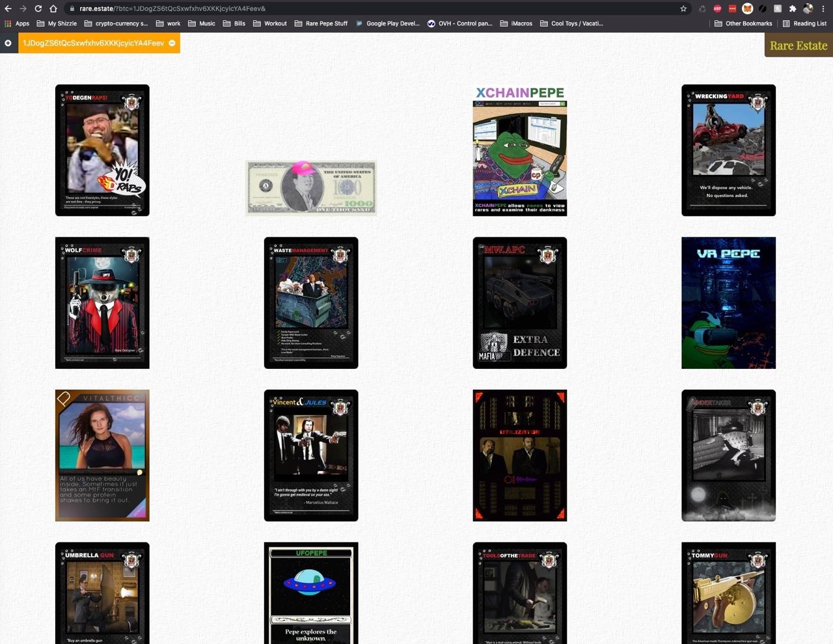Open the TOOLSOFTHETRADE card
The width and height of the screenshot is (833, 644).
click(x=520, y=593)
